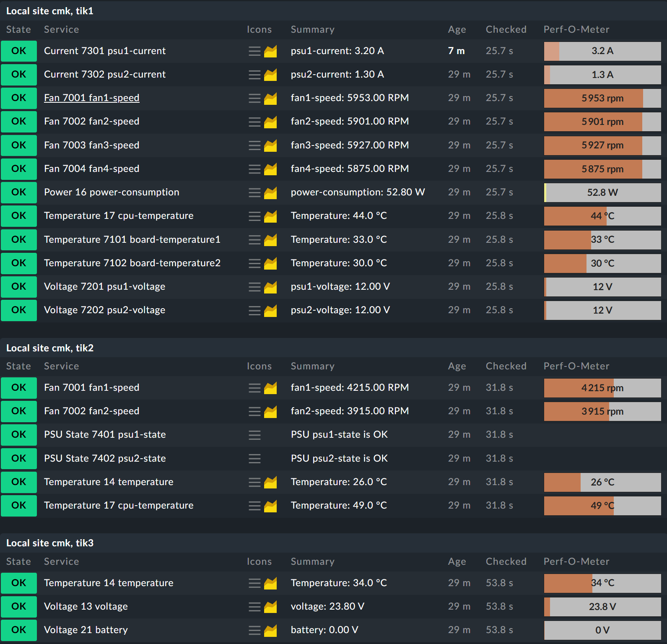Click OK state of Current 7302 psu2-current
Viewport: 667px width, 644px height.
19,74
